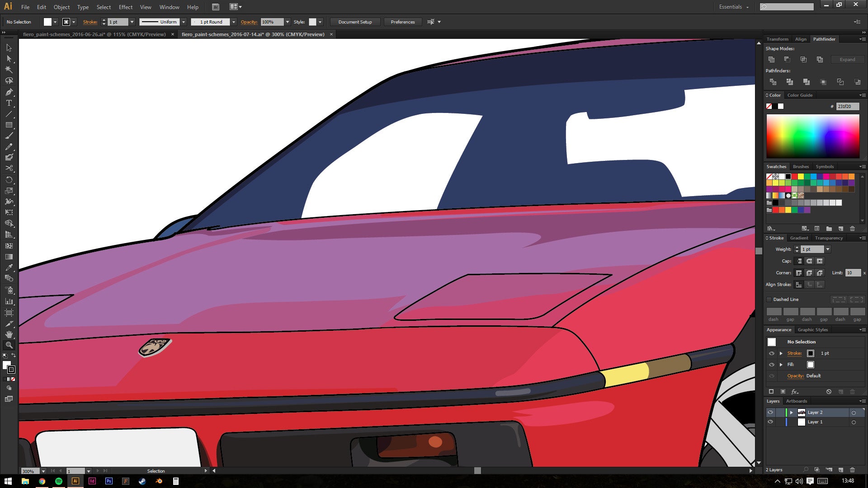Viewport: 868px width, 488px height.
Task: Click the Unite shape mode icon
Action: 772,60
